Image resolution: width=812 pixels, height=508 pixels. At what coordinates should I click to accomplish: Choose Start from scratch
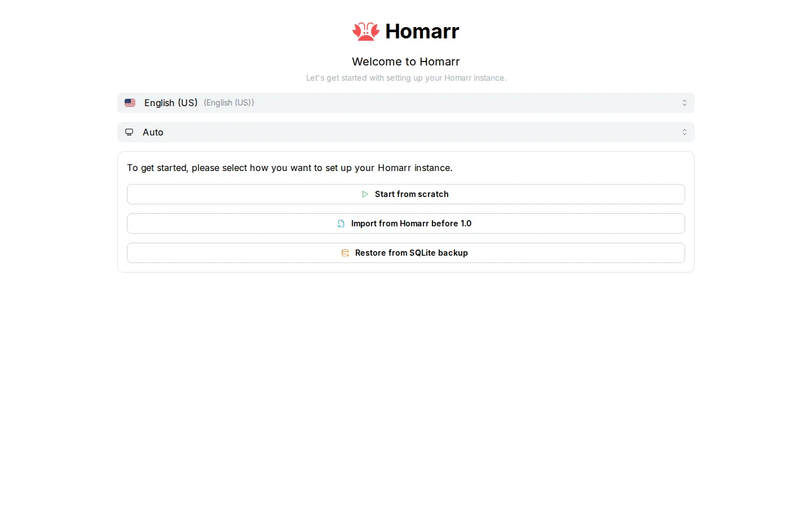tap(406, 194)
